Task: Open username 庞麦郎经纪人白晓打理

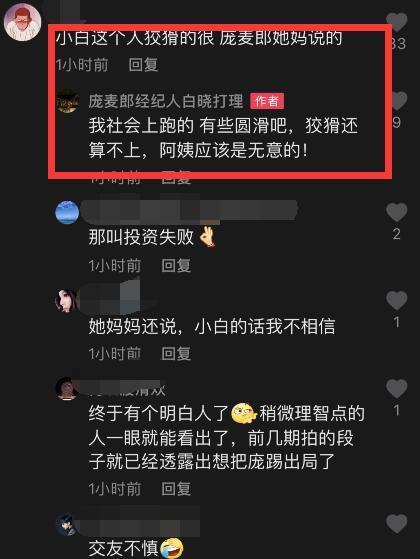Action: (x=166, y=101)
